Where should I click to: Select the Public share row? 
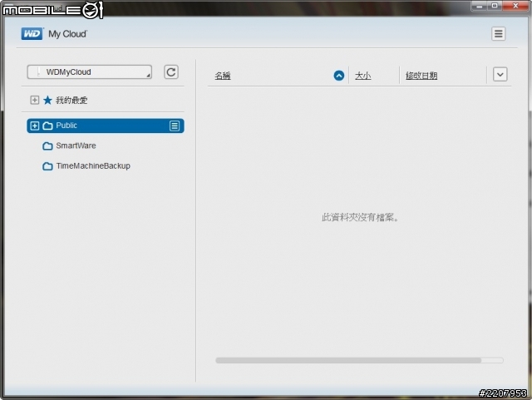pos(106,126)
